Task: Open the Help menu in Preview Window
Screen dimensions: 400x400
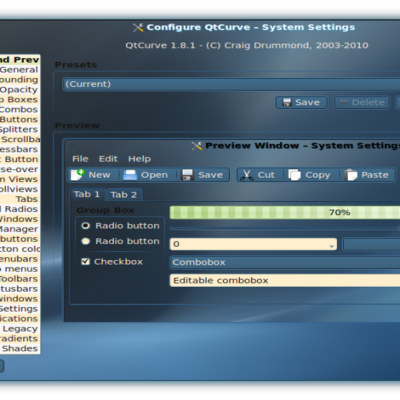Action: tap(140, 159)
